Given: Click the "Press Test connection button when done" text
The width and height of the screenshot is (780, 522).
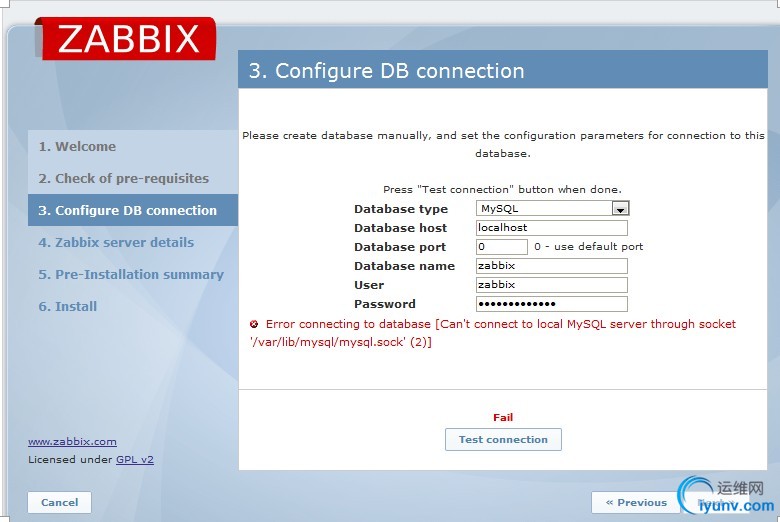Looking at the screenshot, I should point(502,190).
